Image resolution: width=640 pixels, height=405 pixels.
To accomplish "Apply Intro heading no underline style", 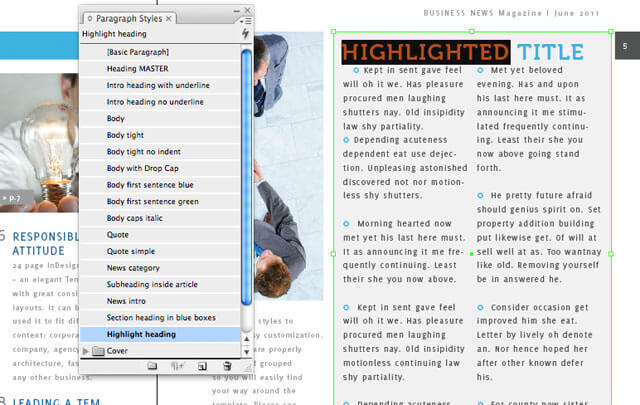I will (x=160, y=102).
